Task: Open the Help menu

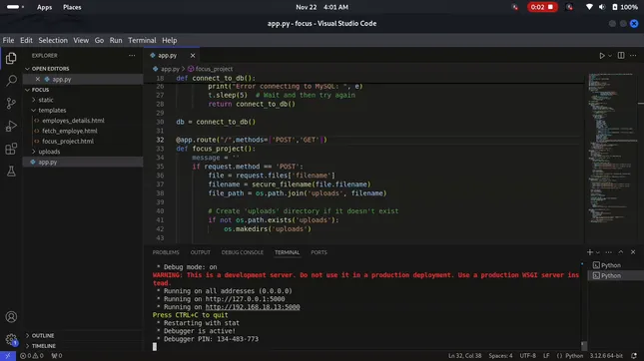Action: click(169, 40)
